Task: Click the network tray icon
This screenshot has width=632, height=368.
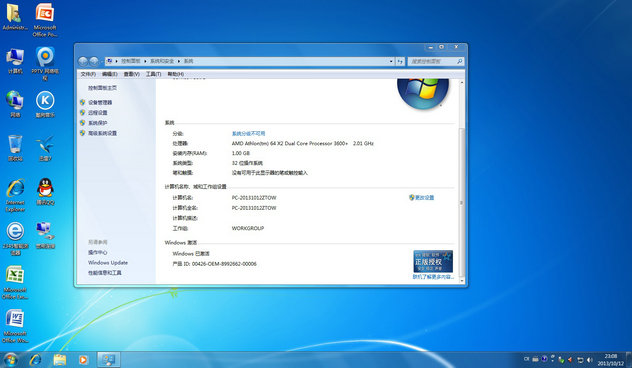Action: pos(580,360)
